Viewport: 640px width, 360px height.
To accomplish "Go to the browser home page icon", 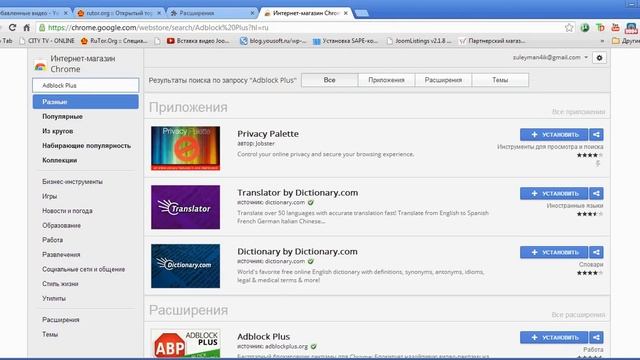I will coord(27,27).
